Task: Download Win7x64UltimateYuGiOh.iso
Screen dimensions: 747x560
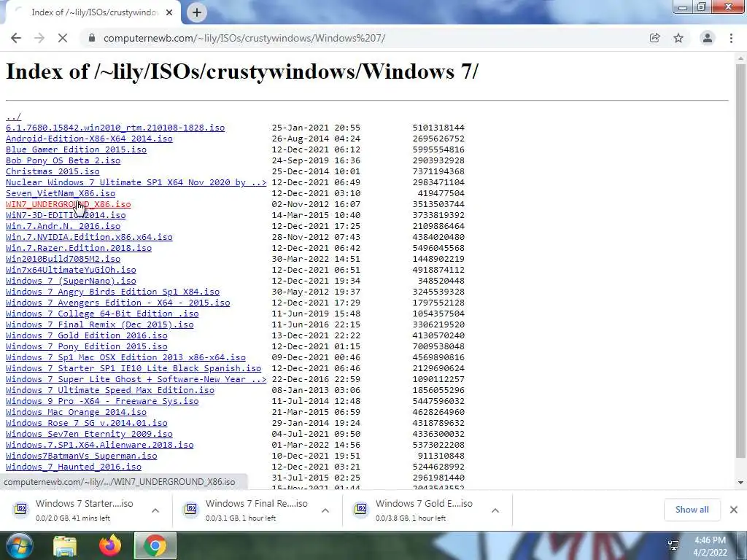Action: coord(71,270)
